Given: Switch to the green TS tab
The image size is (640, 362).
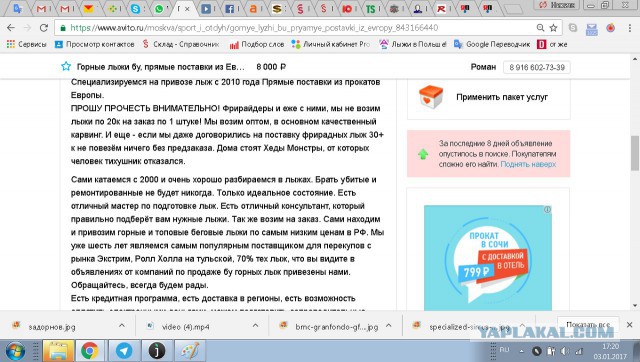Looking at the screenshot, I should (371, 9).
